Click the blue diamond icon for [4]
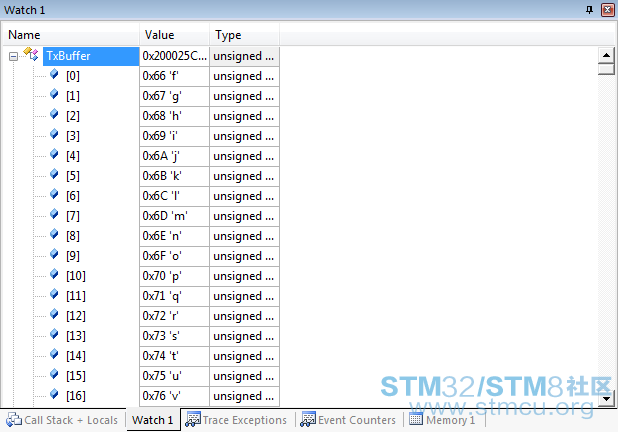The height and width of the screenshot is (432, 618). 54,154
